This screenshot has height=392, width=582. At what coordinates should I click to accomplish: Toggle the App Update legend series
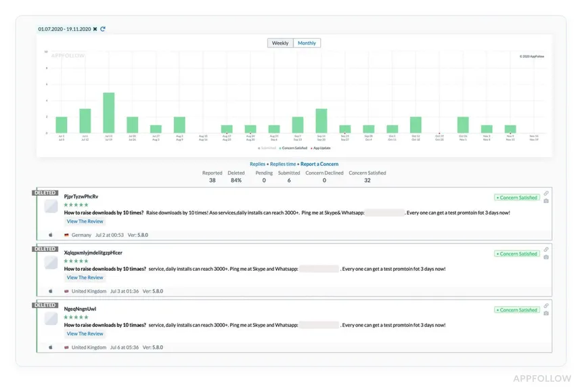(321, 148)
